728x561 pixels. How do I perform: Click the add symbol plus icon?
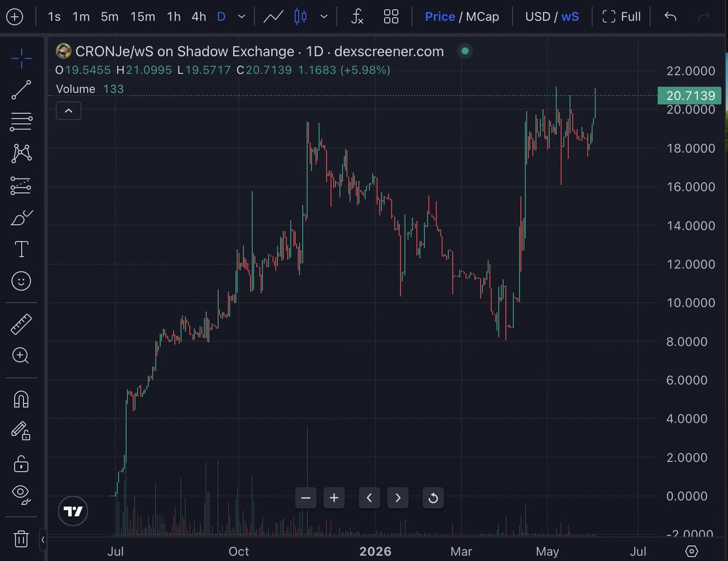pyautogui.click(x=15, y=17)
